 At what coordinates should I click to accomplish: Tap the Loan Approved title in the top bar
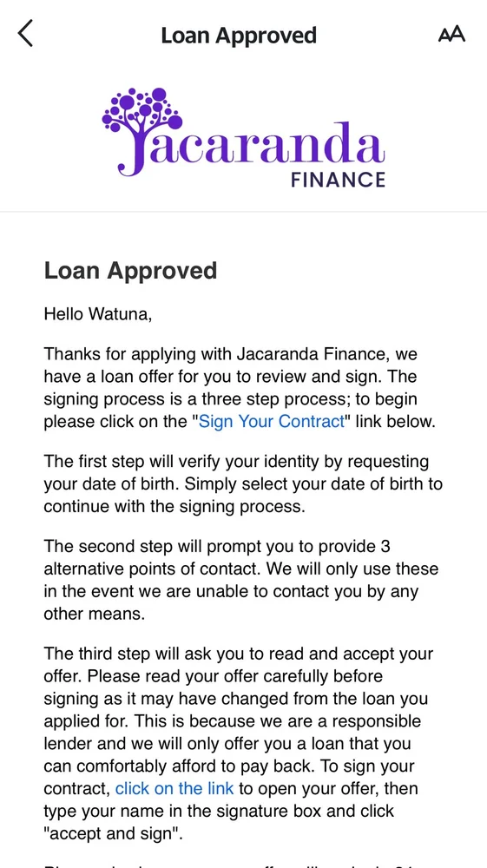point(239,35)
